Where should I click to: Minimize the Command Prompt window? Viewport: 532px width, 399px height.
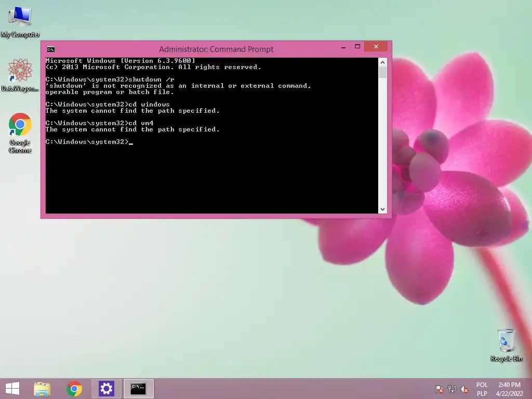[x=343, y=47]
